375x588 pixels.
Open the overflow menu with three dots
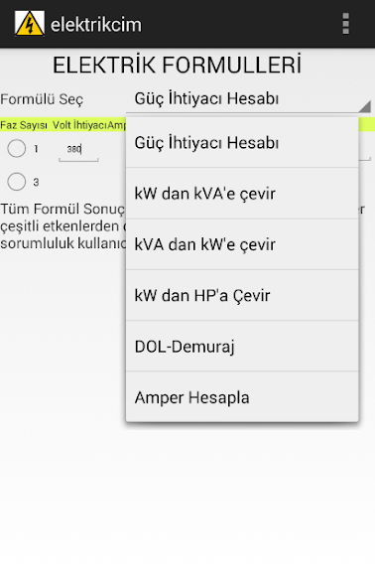[x=345, y=24]
